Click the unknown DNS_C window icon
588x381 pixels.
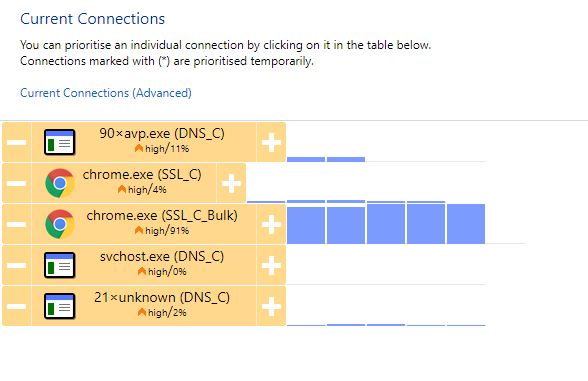coord(60,306)
